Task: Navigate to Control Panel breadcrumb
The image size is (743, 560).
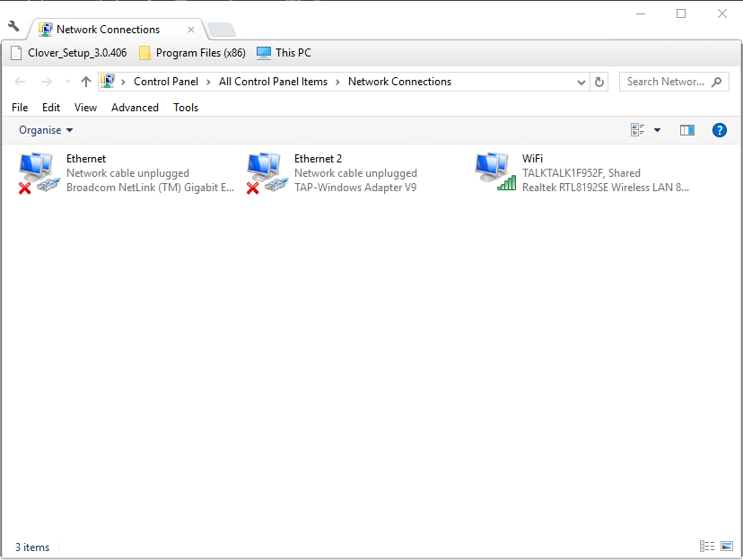Action: 166,82
